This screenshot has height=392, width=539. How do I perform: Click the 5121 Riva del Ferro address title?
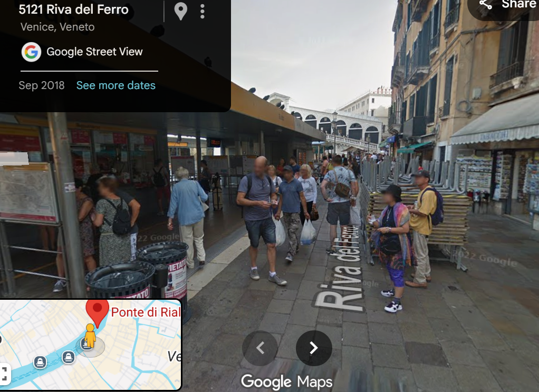pyautogui.click(x=73, y=9)
